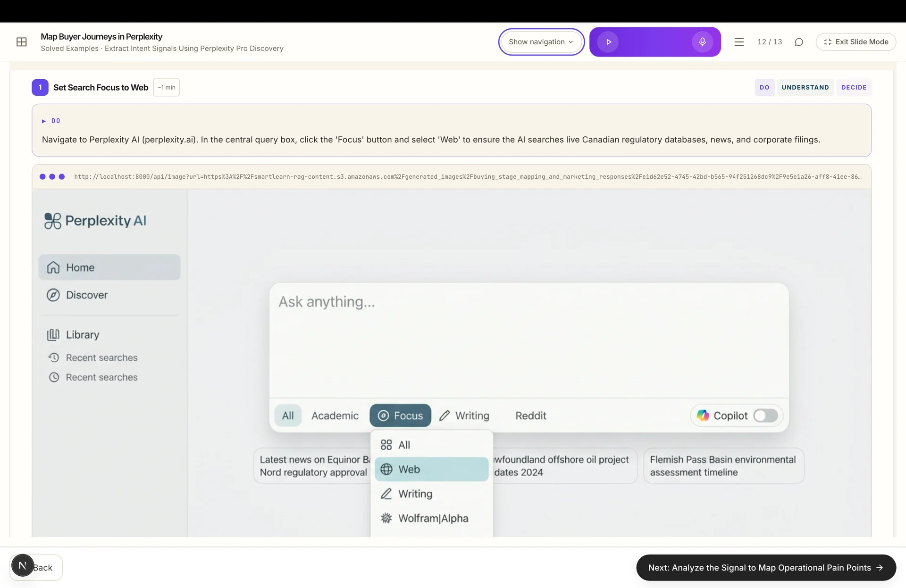The width and height of the screenshot is (906, 588).
Task: Click the Perplexity AI logo
Action: coord(95,221)
